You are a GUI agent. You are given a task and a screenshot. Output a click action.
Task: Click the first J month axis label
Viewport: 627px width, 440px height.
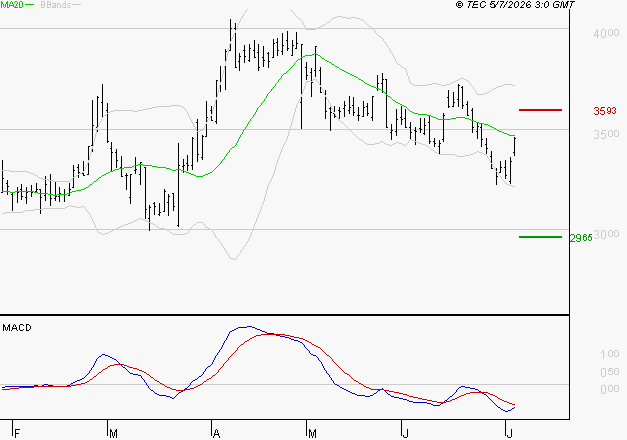click(406, 433)
